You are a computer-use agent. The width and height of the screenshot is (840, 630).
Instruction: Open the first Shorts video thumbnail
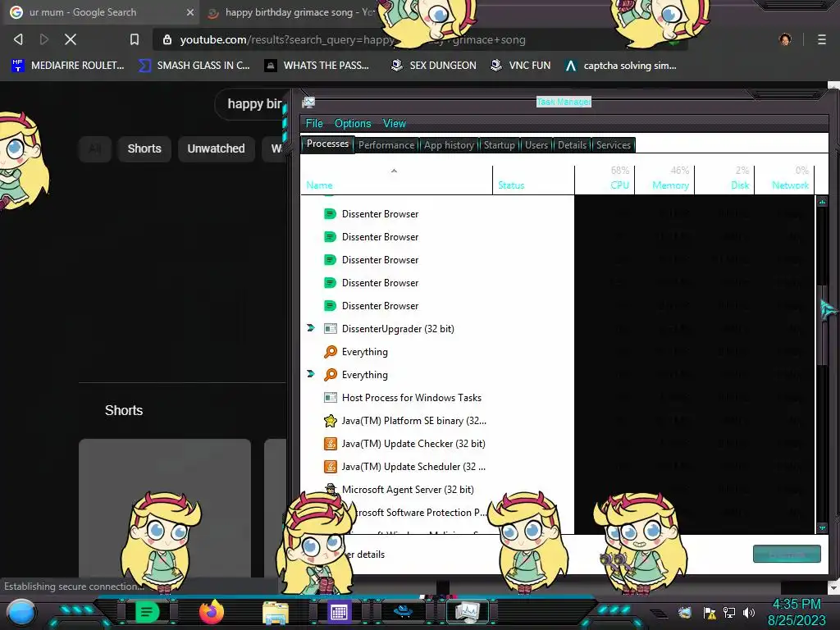[164, 508]
